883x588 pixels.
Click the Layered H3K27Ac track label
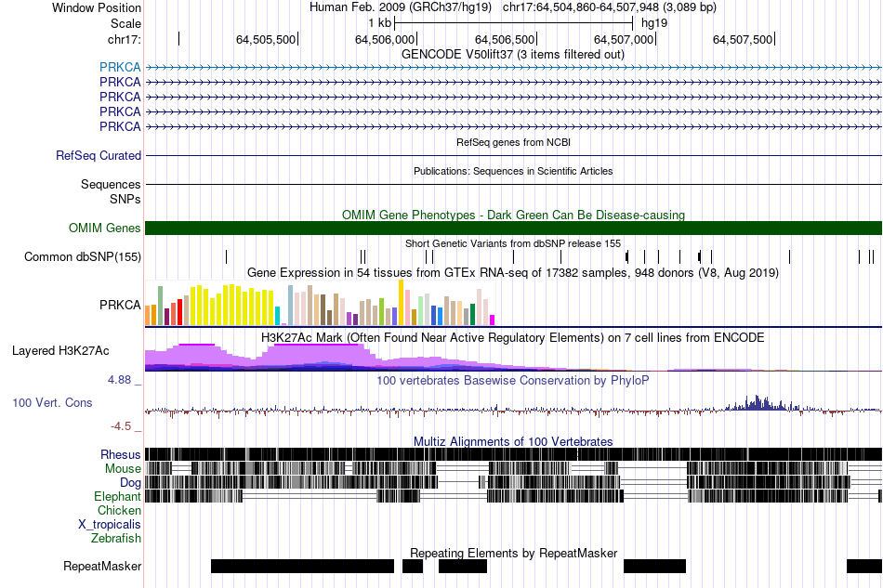point(60,351)
